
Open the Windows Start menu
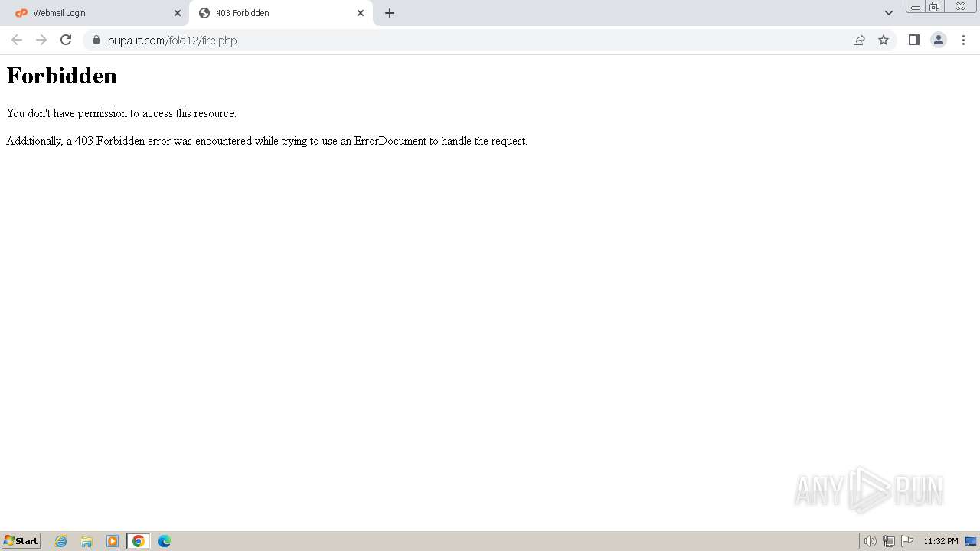tap(21, 541)
